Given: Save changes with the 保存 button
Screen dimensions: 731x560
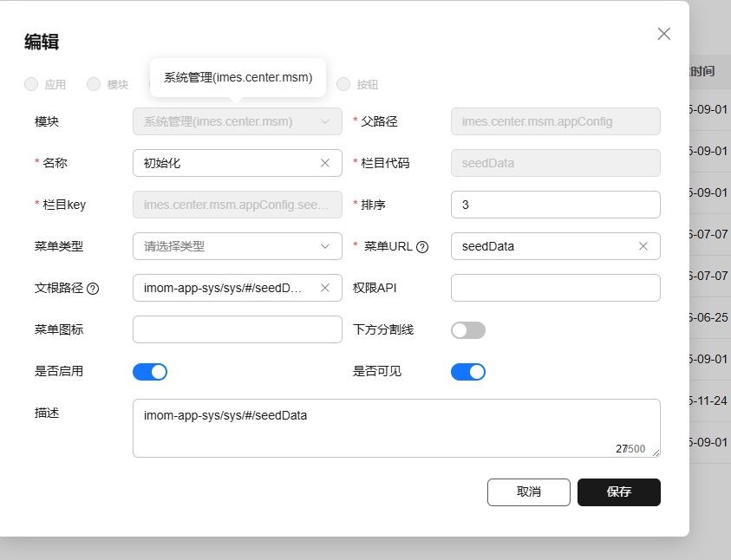Looking at the screenshot, I should point(619,492).
